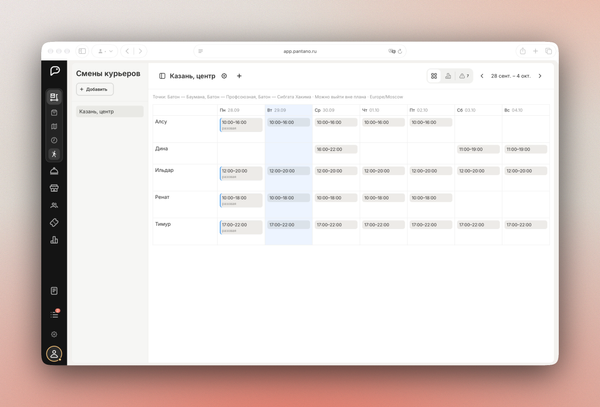Open Алсу's Tuesday 10:00-16:00 shift
The height and width of the screenshot is (407, 600).
(x=289, y=122)
